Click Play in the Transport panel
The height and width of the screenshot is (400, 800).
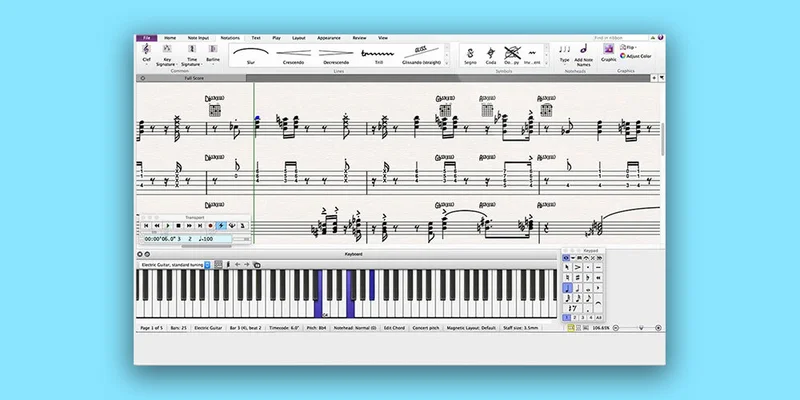tap(168, 226)
